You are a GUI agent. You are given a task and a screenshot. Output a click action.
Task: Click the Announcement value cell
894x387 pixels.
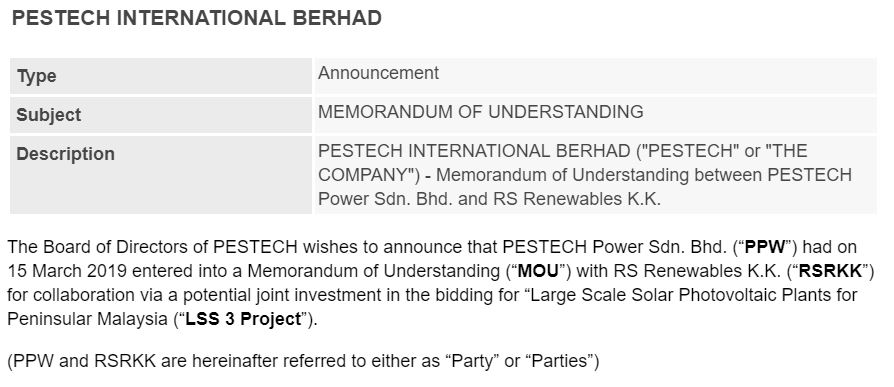click(x=595, y=76)
